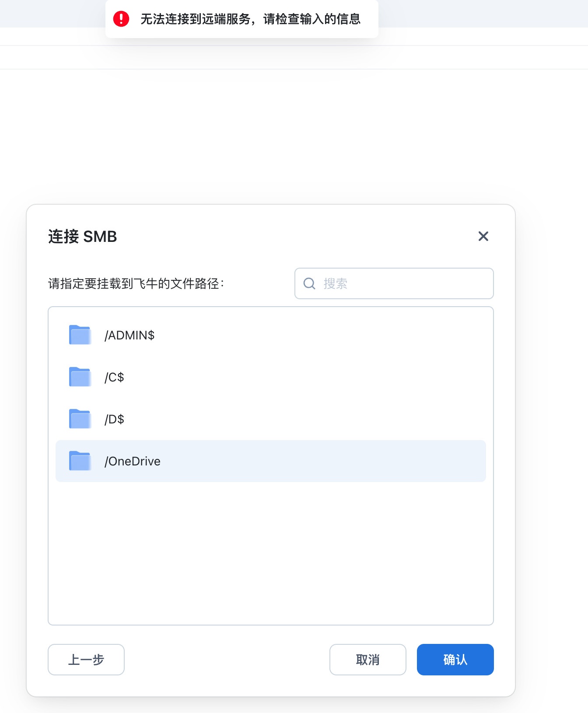Click the red error alert icon
Viewport: 588px width, 713px height.
click(121, 19)
